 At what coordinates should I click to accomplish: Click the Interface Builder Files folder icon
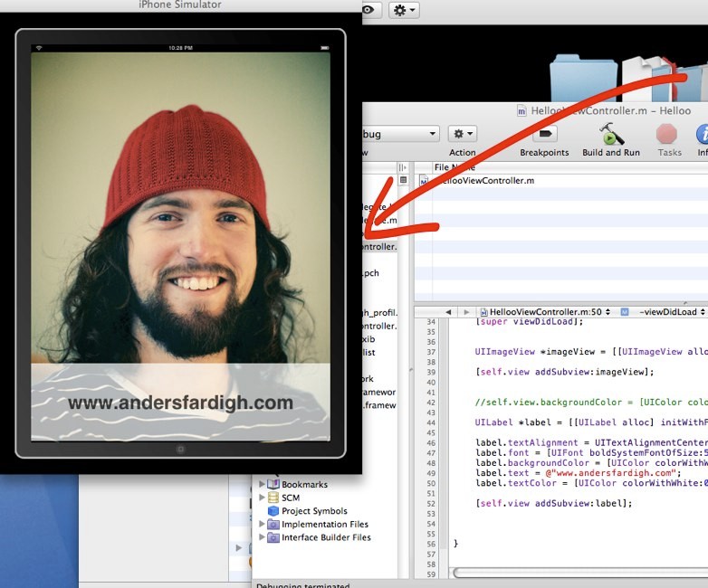[273, 537]
